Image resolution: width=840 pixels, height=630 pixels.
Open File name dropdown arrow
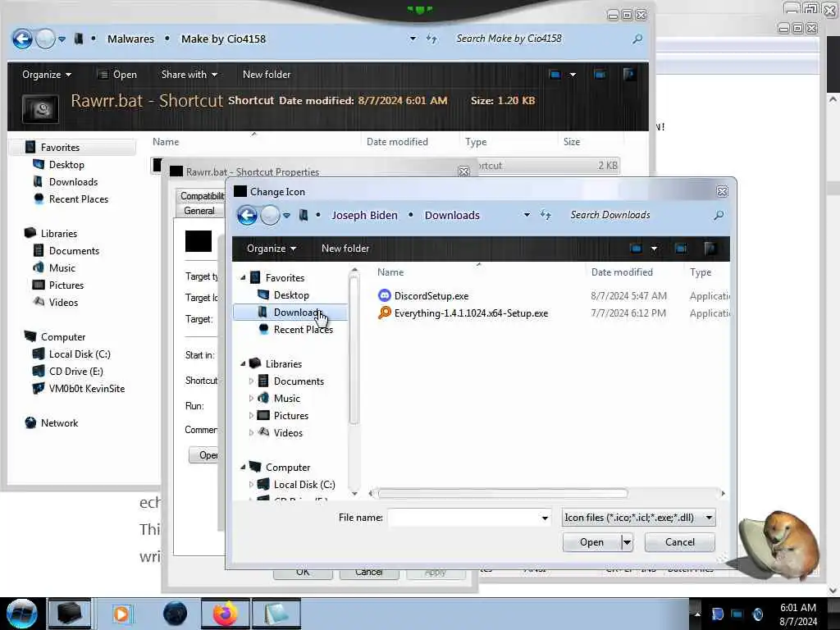(545, 518)
